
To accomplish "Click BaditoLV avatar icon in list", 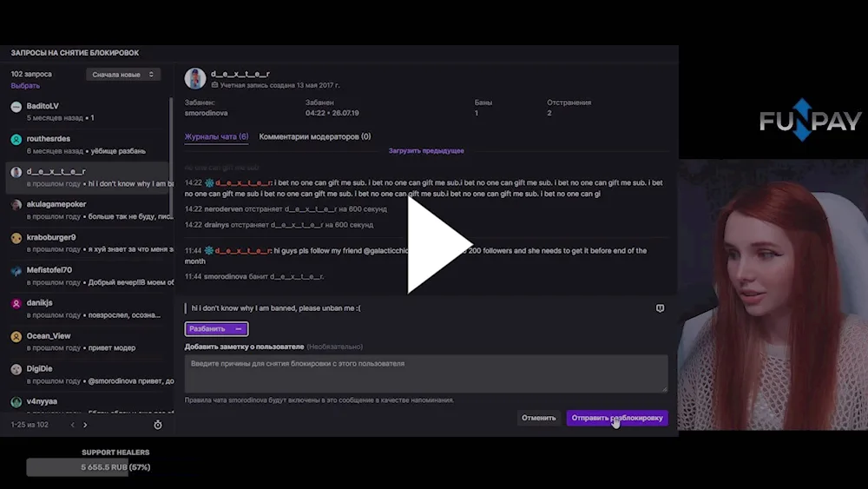I will 16,107.
